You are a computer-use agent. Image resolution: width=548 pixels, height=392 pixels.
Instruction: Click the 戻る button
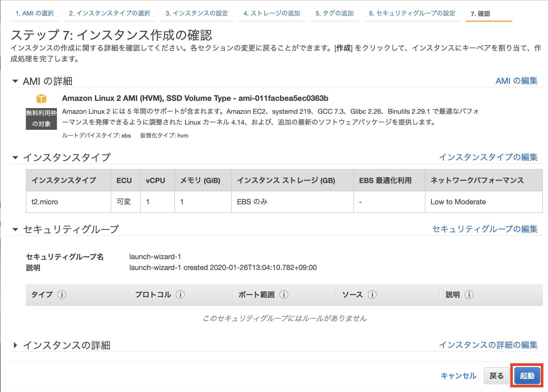pos(497,376)
